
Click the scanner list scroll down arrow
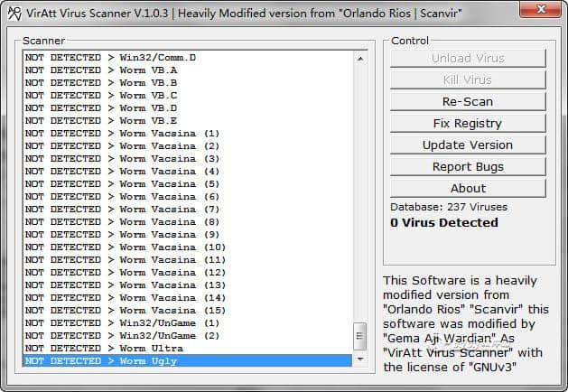click(x=360, y=359)
